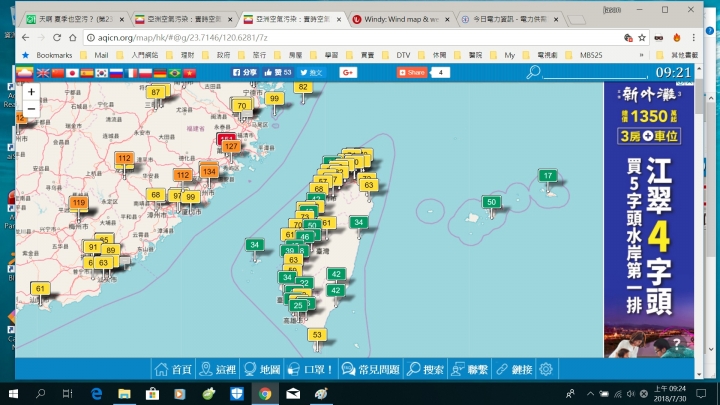Tweet the page with Twitter button

click(311, 73)
